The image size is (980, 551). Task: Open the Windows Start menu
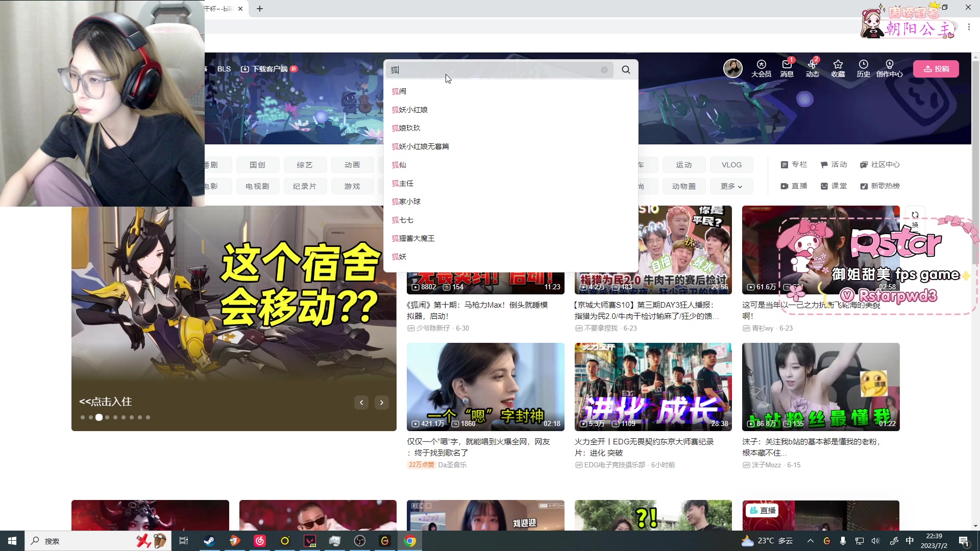12,541
